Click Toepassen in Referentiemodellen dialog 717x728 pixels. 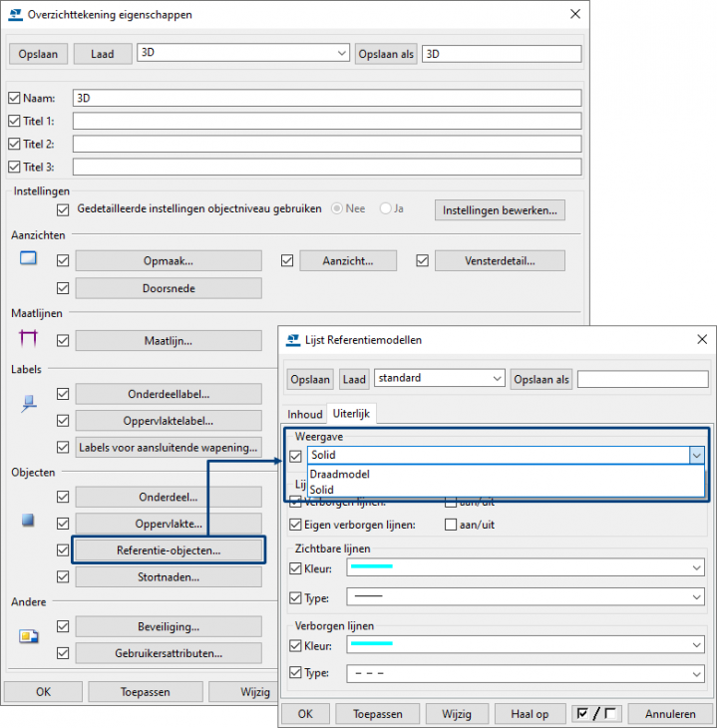(378, 714)
